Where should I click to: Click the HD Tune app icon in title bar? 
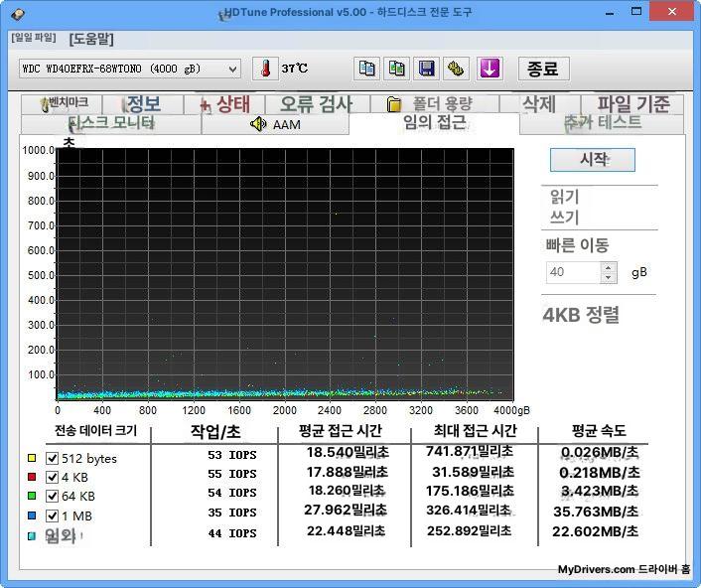tap(17, 13)
